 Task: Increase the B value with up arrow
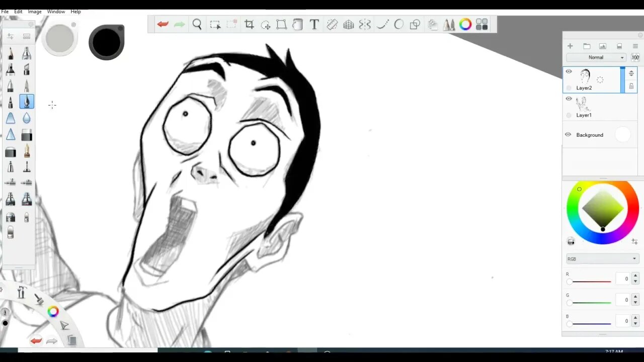635,318
